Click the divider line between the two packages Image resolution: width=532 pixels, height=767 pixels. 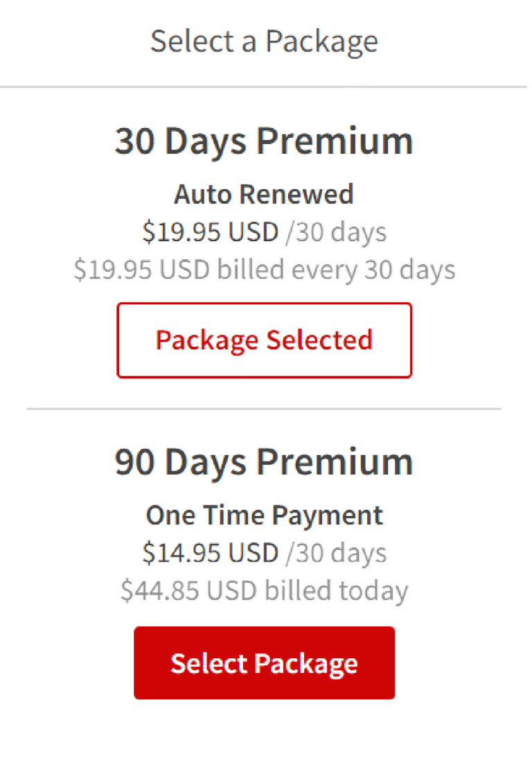coord(264,409)
